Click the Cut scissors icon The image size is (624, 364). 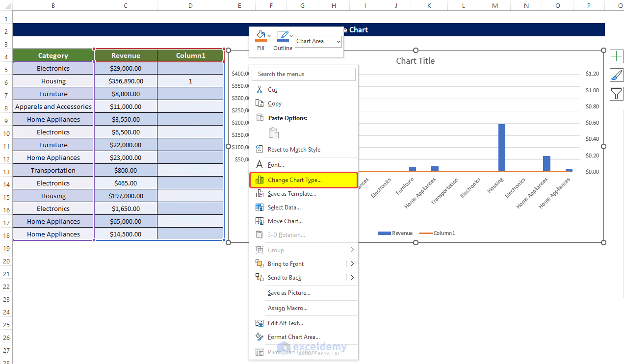[260, 90]
